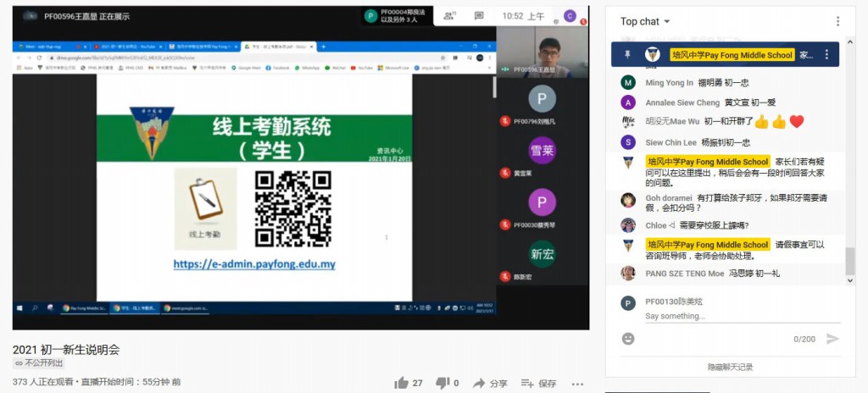Open a new tab in shared Chrome

(324, 47)
